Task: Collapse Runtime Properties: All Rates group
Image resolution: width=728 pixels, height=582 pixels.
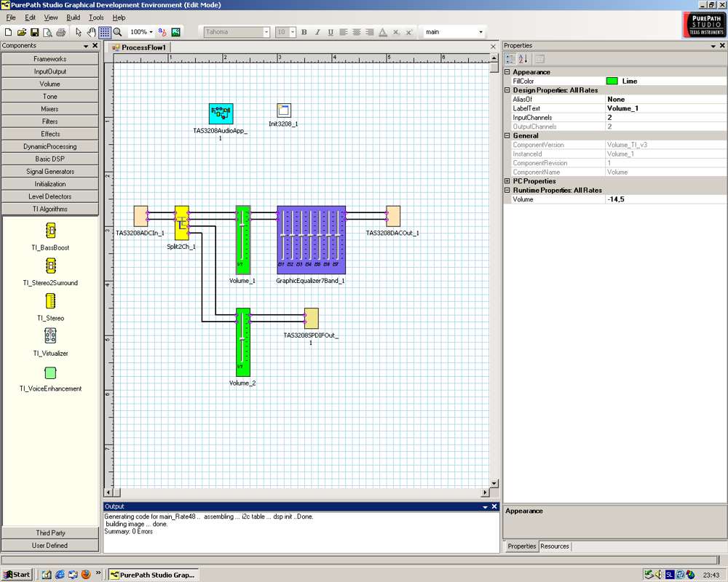Action: [x=507, y=191]
